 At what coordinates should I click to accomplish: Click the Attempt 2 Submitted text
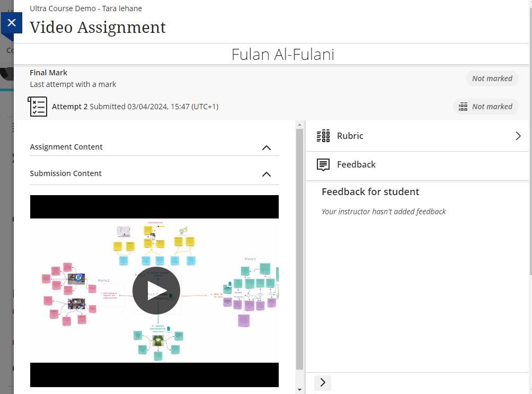[135, 107]
